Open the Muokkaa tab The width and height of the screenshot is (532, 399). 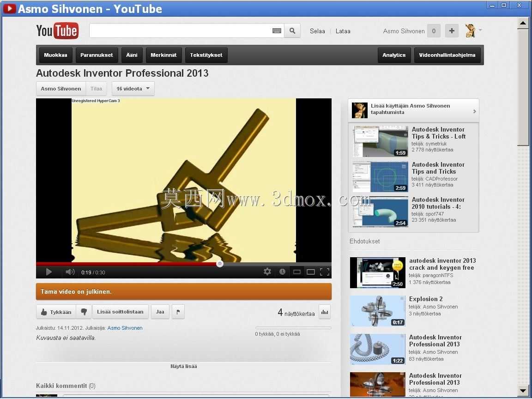55,55
